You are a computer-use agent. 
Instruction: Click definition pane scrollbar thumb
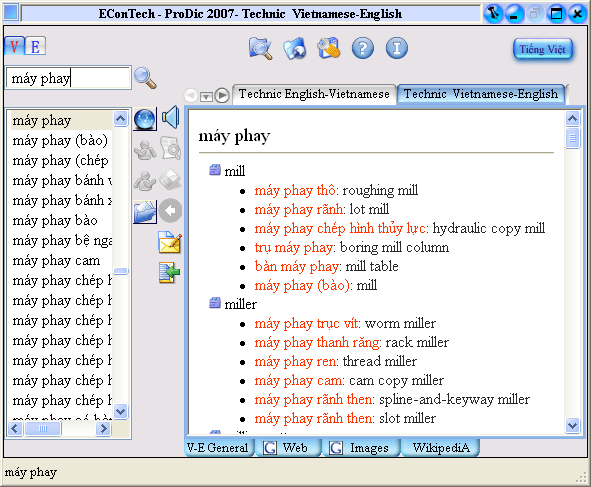click(573, 138)
